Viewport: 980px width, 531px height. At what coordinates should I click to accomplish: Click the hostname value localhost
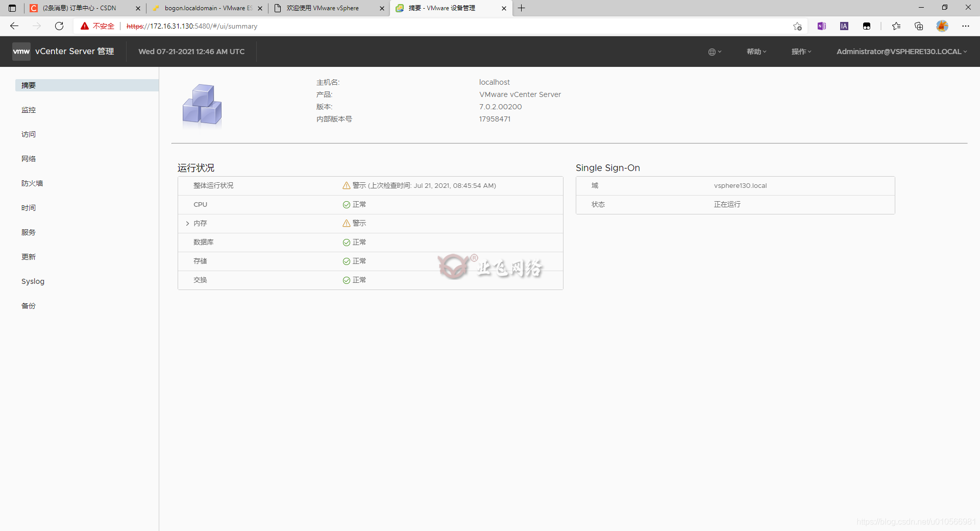494,82
